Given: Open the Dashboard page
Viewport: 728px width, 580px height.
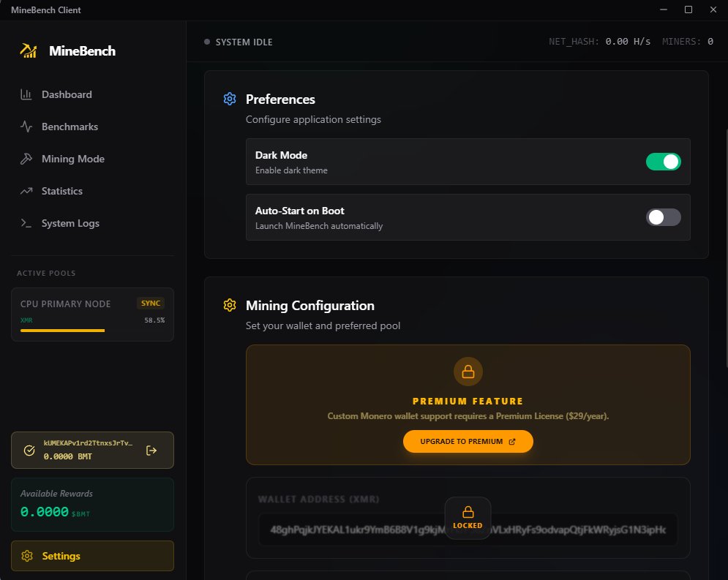Looking at the screenshot, I should [92, 94].
